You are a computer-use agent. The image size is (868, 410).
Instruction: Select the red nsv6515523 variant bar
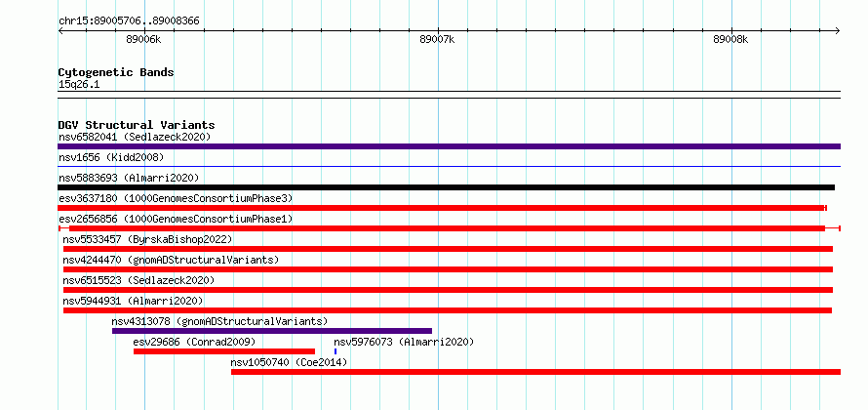(448, 290)
